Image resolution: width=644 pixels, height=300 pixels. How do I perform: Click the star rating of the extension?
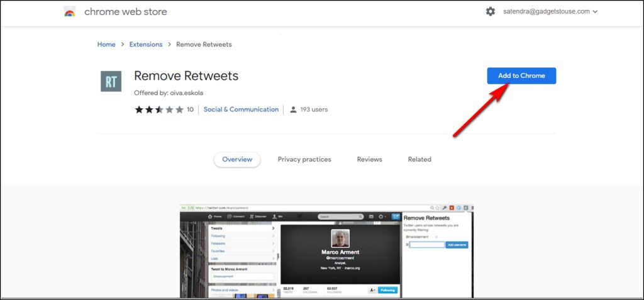coord(159,109)
